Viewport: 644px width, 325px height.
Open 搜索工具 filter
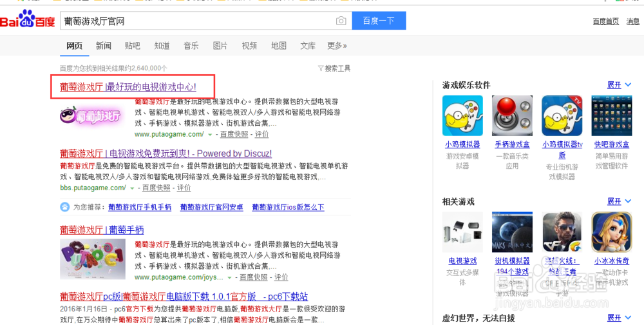pos(334,69)
